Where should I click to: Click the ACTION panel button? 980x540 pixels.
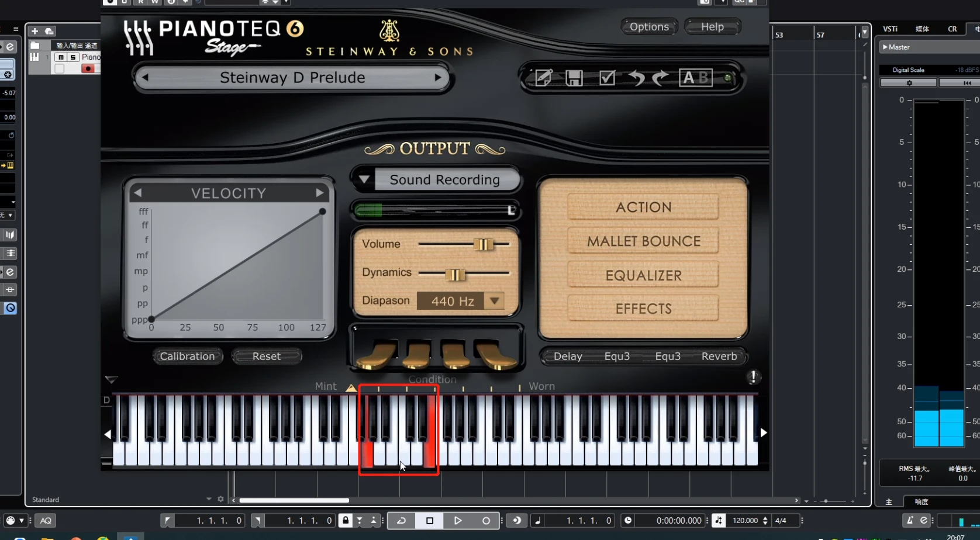pos(643,207)
